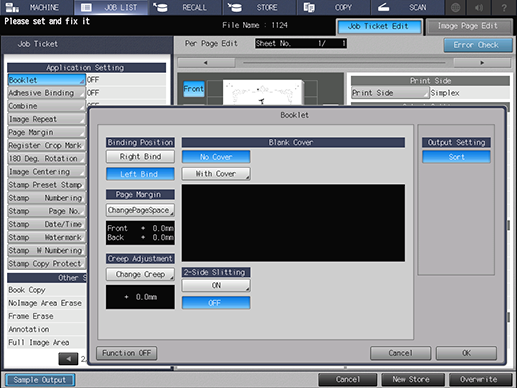
Task: Click the speaker volume icon
Action: coord(479,7)
